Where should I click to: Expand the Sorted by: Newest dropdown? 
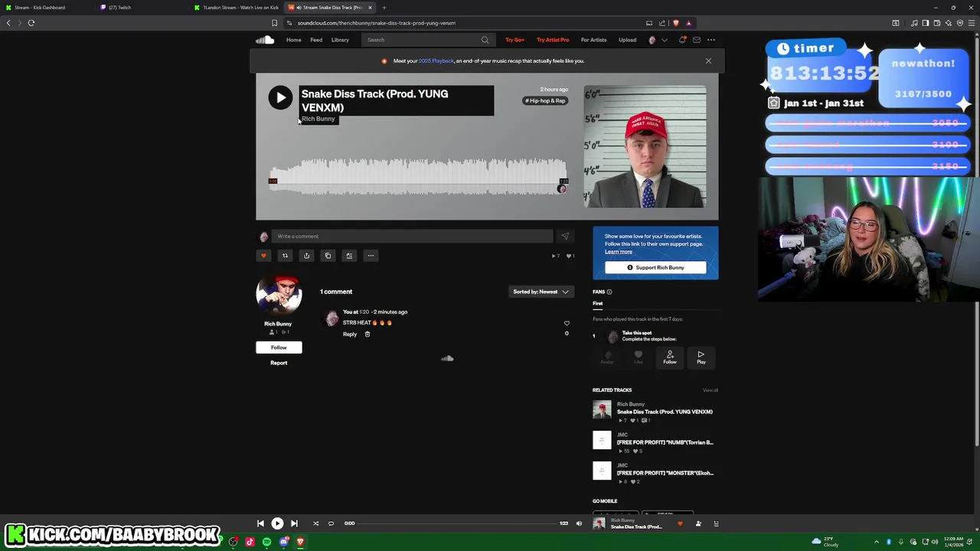[541, 292]
